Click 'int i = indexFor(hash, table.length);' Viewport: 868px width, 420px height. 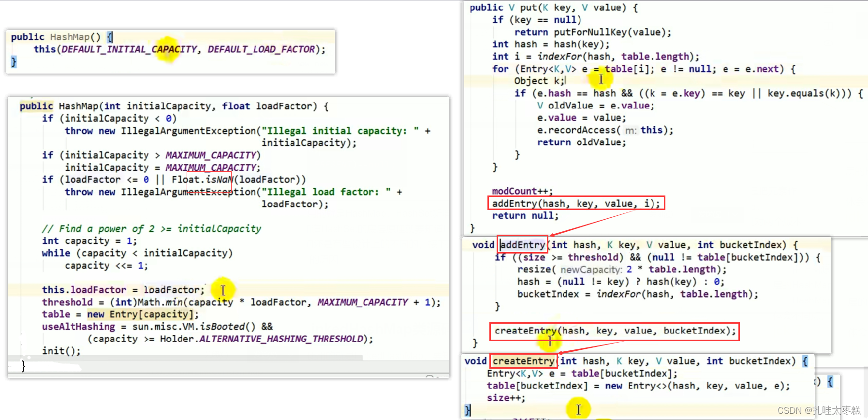point(596,57)
